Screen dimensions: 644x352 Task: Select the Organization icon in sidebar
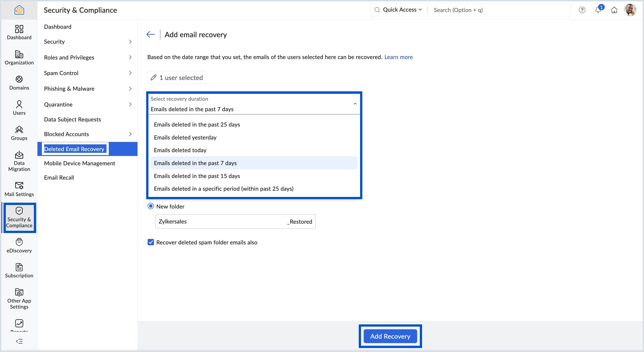[19, 57]
